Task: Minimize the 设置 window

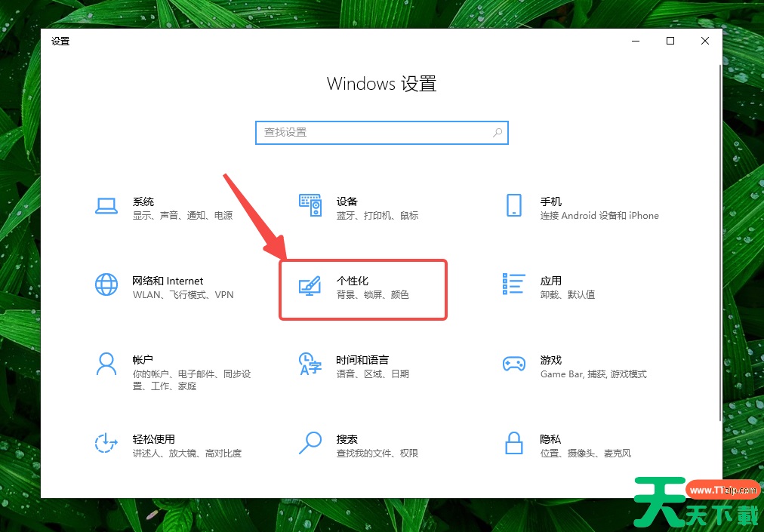Action: [x=636, y=42]
